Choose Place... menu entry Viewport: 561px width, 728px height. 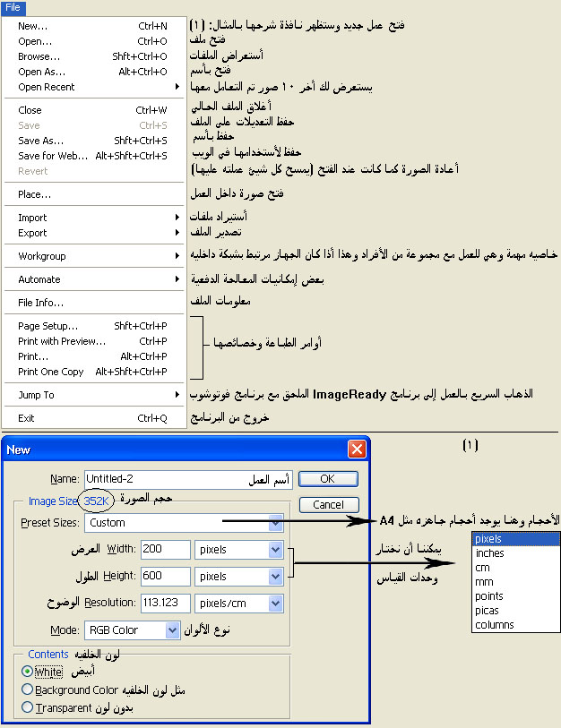[93, 194]
